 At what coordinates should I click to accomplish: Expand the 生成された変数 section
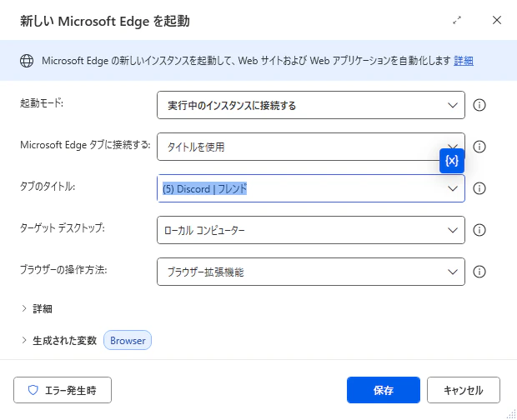[x=58, y=340]
